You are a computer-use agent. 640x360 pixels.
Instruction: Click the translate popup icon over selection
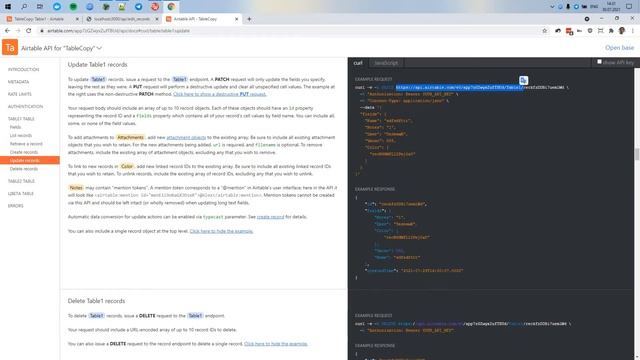[523, 80]
